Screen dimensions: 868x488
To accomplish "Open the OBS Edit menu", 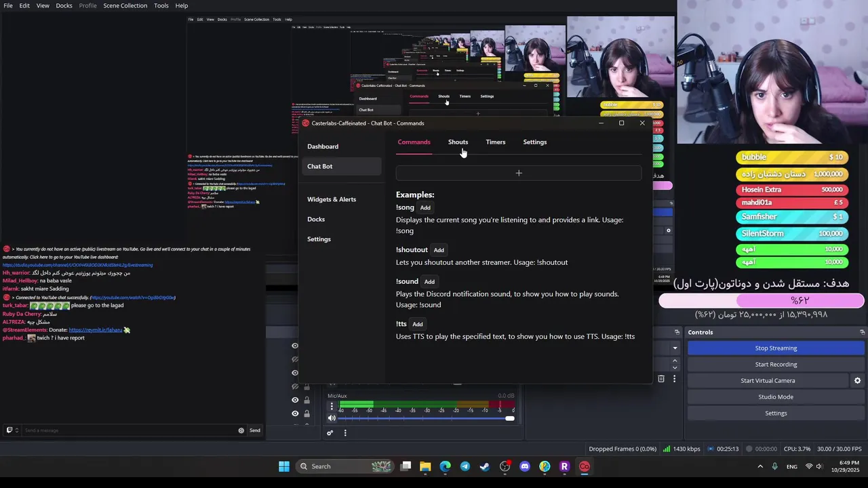I will 24,5.
